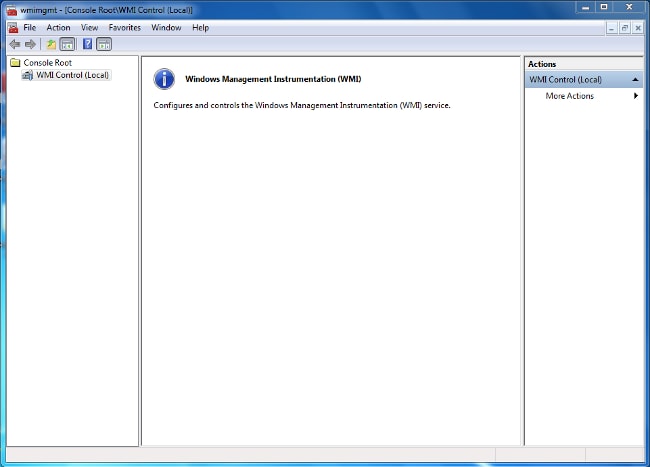Select WMI Control (Local) tree node
Screen dimensions: 650x467
(73, 75)
